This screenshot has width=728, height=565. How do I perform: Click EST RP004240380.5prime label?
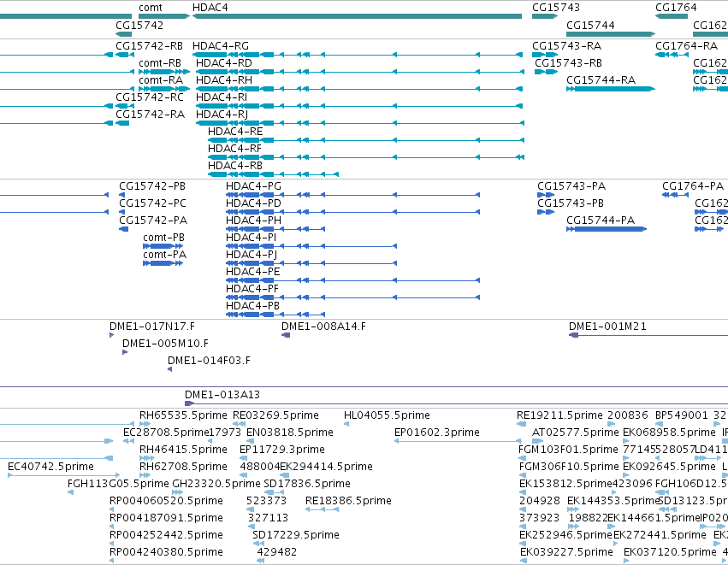coord(166,552)
